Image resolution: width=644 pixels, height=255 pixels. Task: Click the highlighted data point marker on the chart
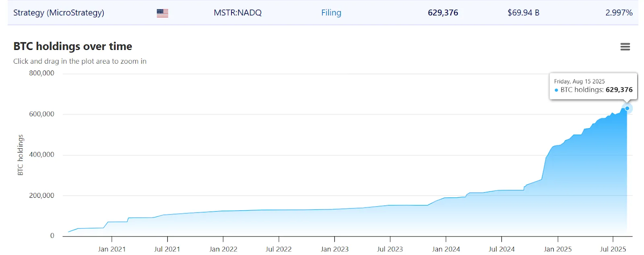coord(627,108)
